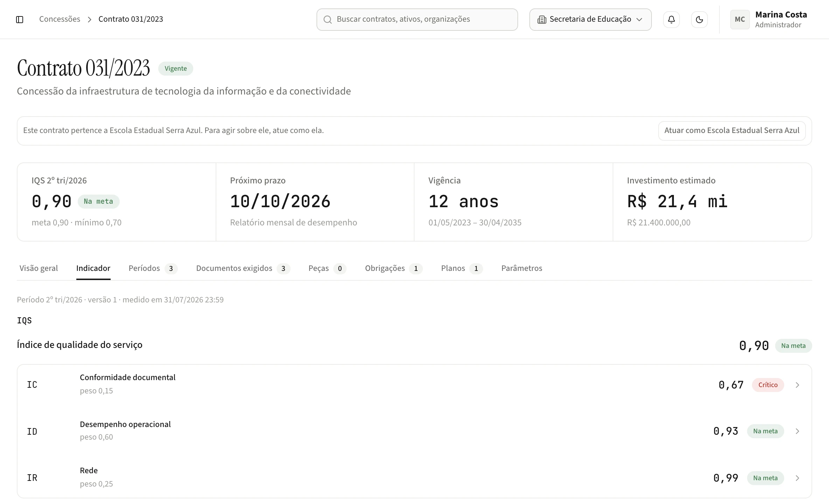Click the Relatório mensal de desempenho text
This screenshot has width=829, height=504.
click(293, 223)
